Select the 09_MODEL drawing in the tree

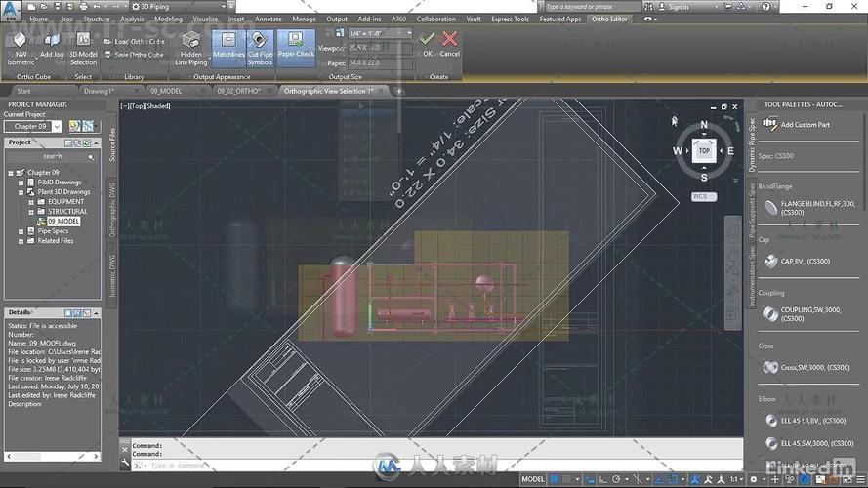[x=63, y=222]
